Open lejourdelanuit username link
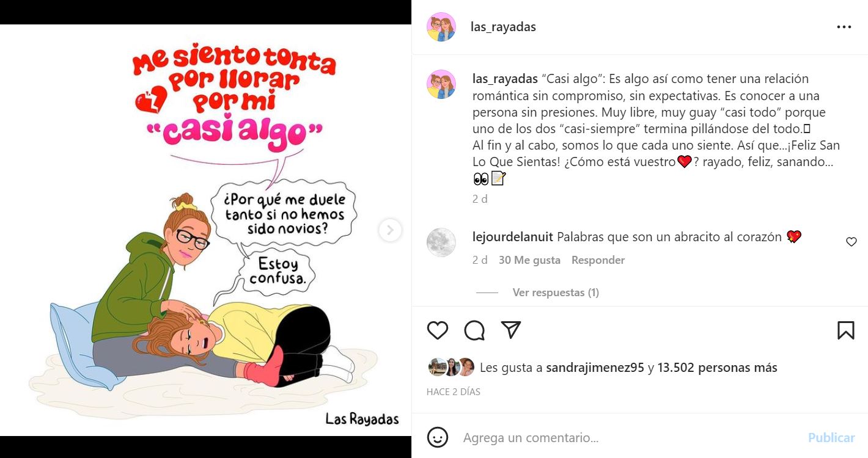 click(513, 237)
